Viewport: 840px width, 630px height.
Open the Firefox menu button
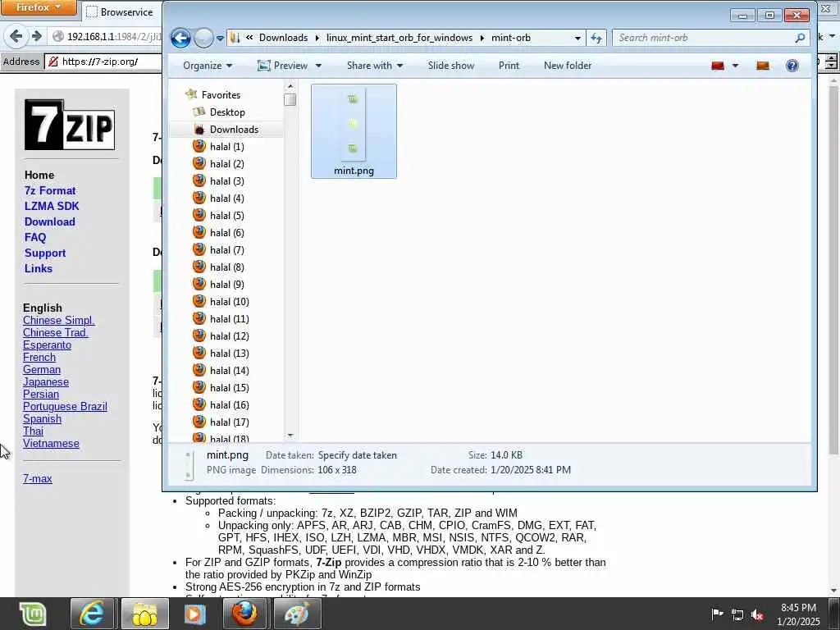[x=38, y=7]
